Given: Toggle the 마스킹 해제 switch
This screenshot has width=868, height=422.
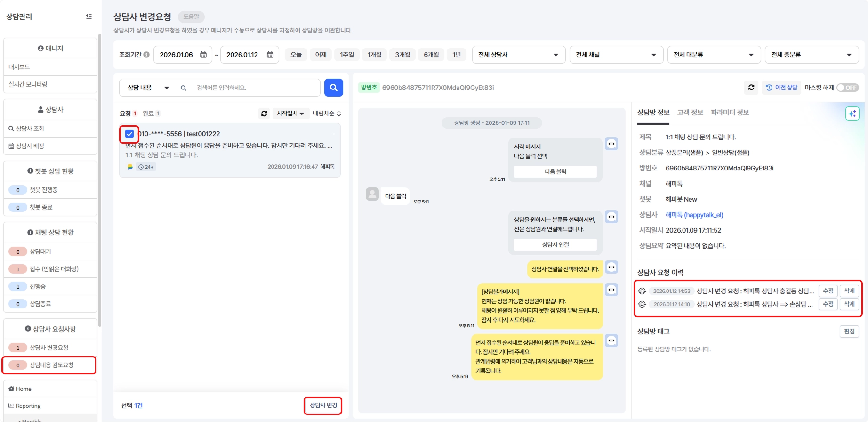Looking at the screenshot, I should pos(848,88).
